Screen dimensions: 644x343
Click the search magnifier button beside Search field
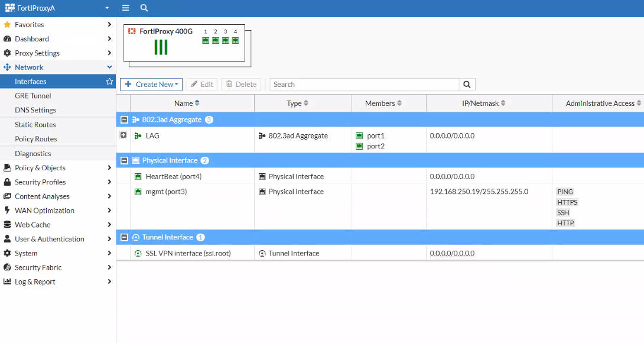click(467, 85)
